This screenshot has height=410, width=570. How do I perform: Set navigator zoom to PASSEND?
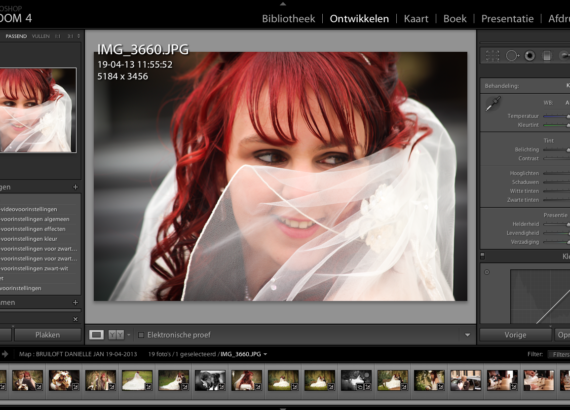coord(16,36)
